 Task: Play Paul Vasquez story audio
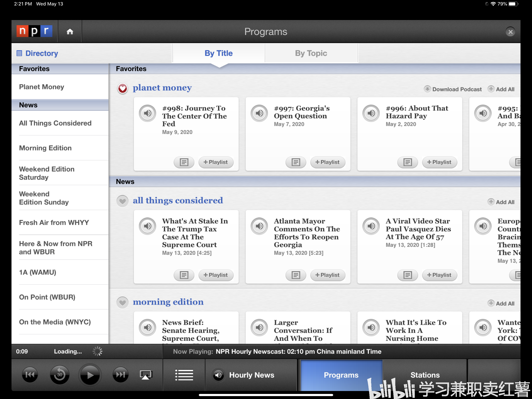coord(371,226)
